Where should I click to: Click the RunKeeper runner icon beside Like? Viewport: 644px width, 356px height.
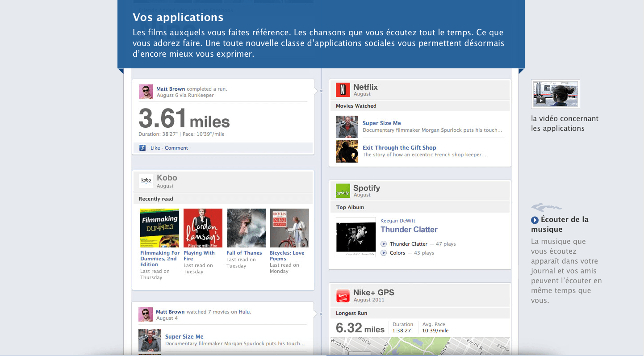point(142,148)
